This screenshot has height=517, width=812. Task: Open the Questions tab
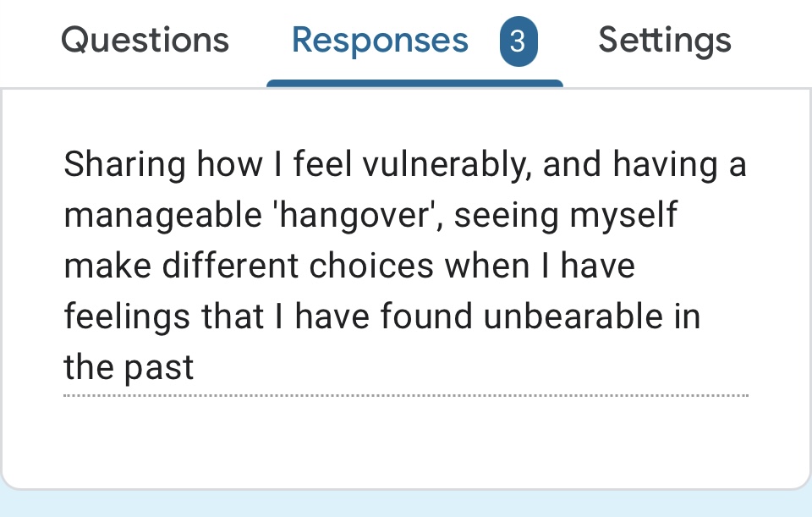(145, 41)
